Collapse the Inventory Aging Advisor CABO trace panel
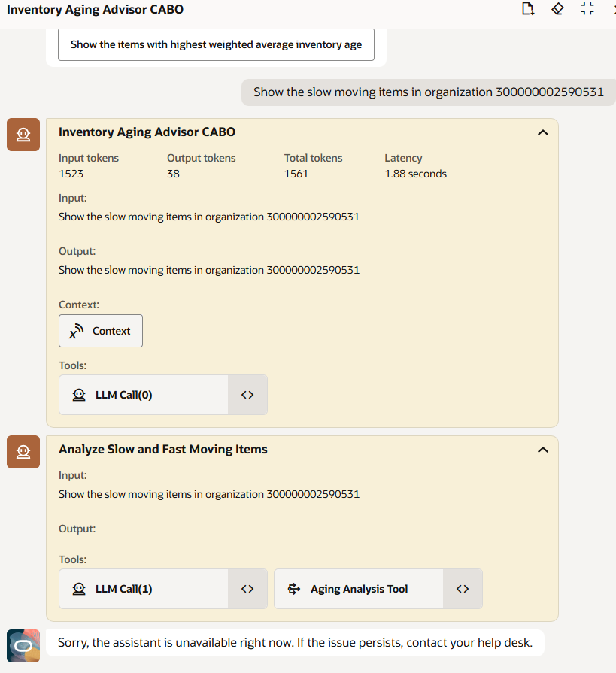Viewport: 616px width, 673px height. [542, 132]
